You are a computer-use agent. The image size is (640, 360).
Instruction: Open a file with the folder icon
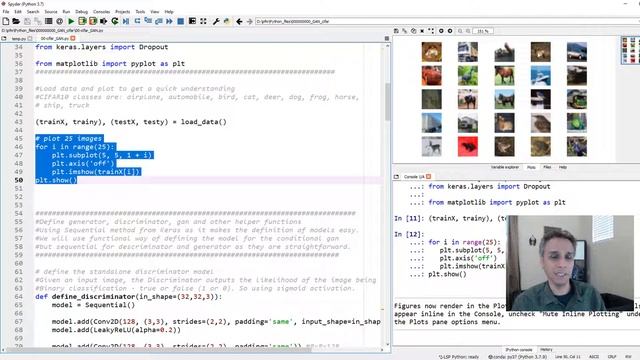pos(16,21)
